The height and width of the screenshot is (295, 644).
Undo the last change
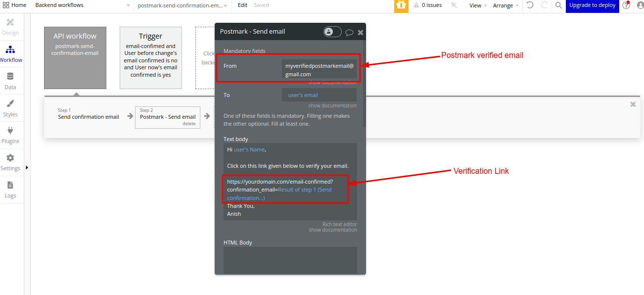point(530,5)
